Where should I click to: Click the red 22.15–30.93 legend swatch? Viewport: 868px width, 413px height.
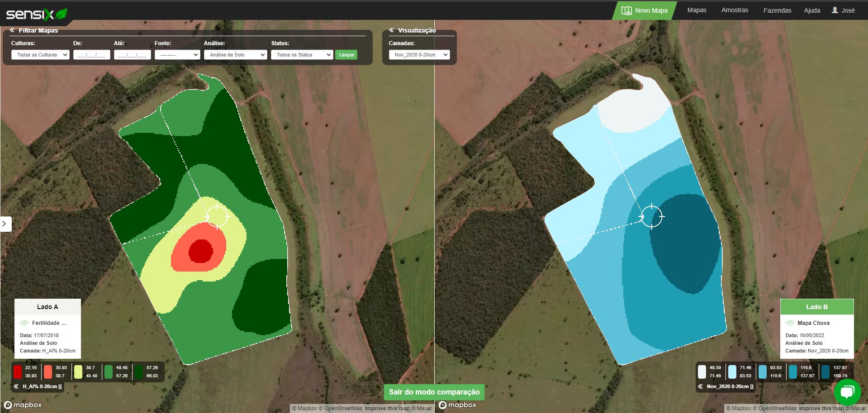click(18, 371)
